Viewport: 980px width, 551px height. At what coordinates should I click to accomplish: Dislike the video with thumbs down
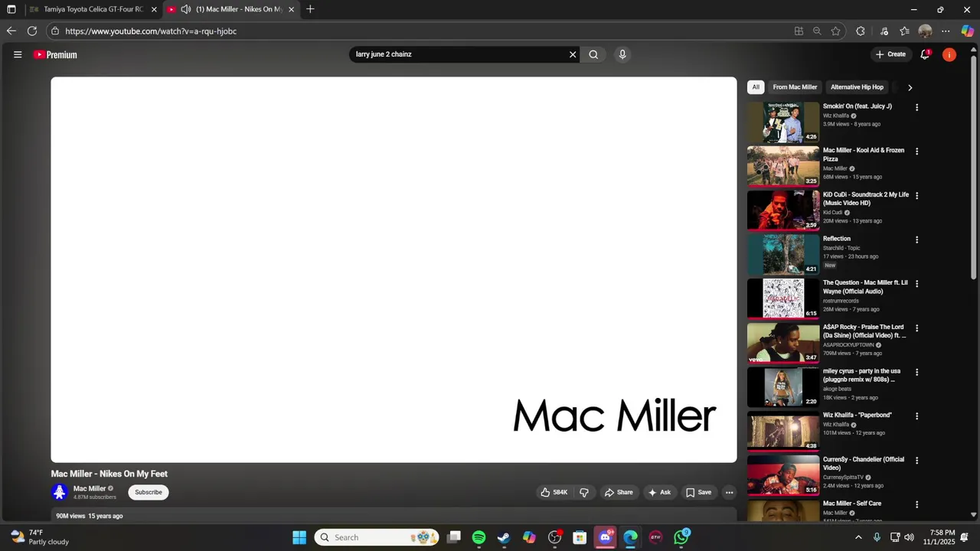tap(584, 492)
